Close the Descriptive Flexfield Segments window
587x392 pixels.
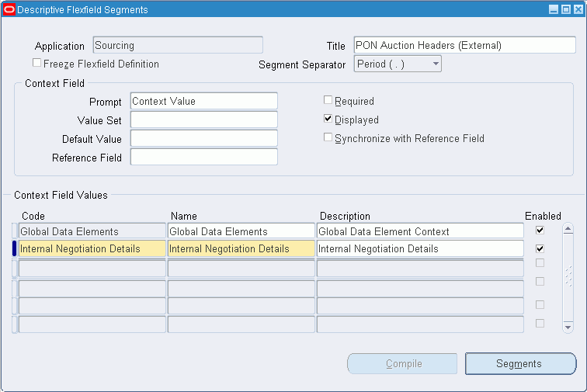click(577, 10)
